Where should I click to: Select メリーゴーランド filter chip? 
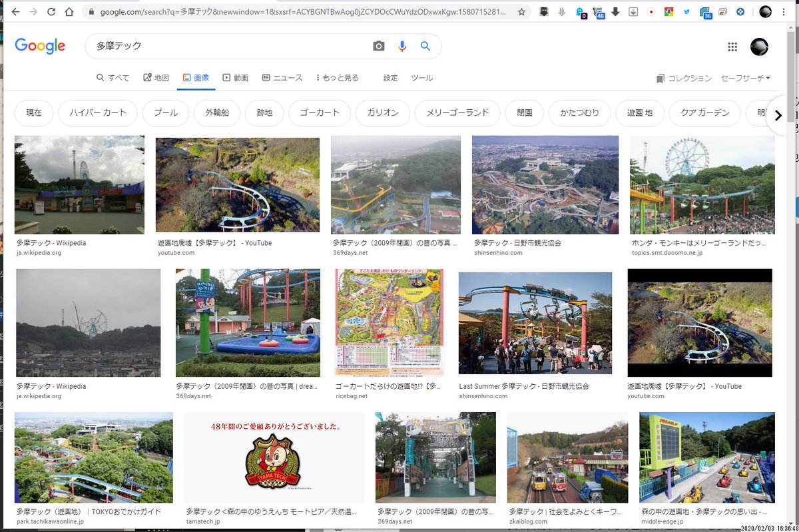[457, 113]
